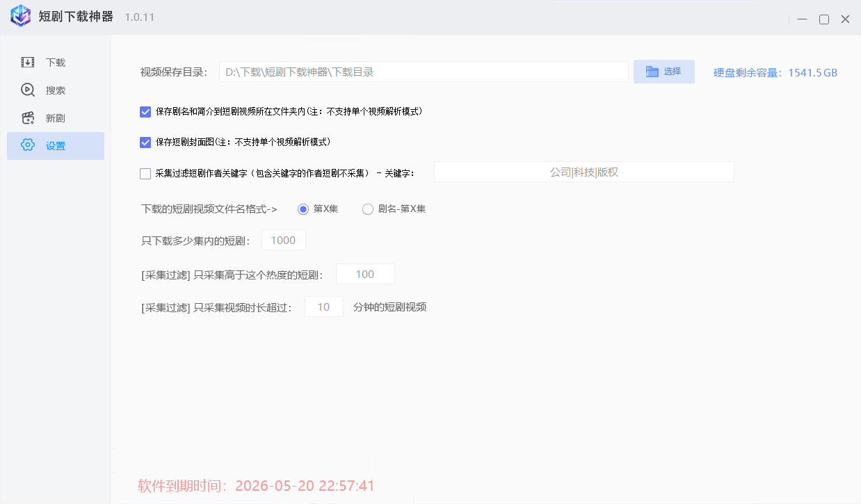Click the 软件到期时间 expiry date text

point(257,486)
